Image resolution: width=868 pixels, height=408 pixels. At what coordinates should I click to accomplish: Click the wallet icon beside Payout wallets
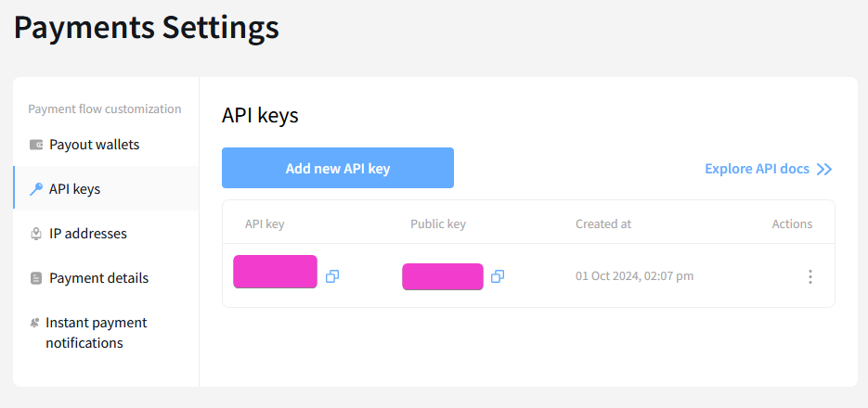[x=36, y=145]
